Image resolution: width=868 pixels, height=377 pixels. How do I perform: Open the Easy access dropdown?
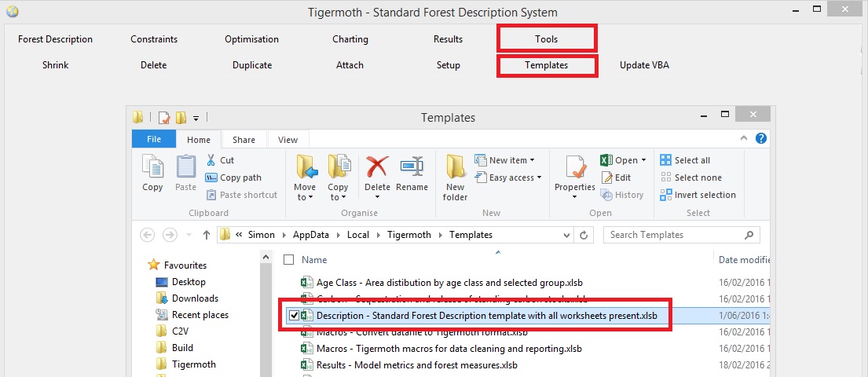[x=509, y=178]
